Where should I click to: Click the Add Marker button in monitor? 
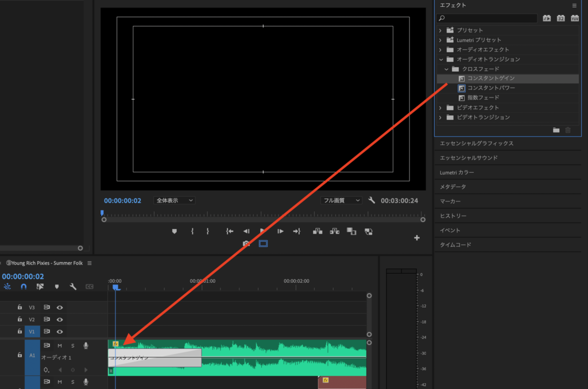click(175, 231)
